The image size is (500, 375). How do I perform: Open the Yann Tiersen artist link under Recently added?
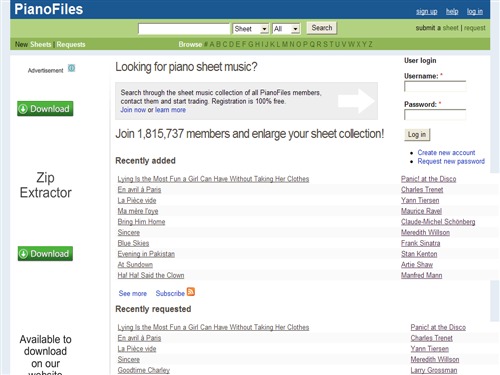tap(420, 201)
